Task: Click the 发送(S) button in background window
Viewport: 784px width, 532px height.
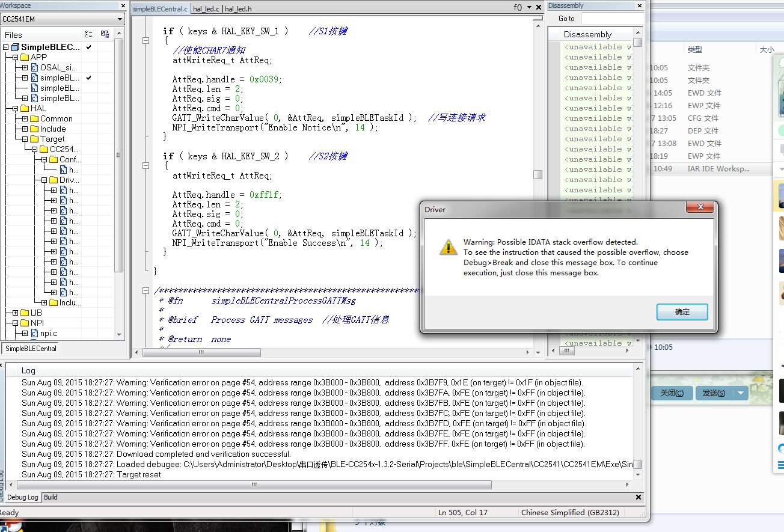Action: click(x=714, y=393)
